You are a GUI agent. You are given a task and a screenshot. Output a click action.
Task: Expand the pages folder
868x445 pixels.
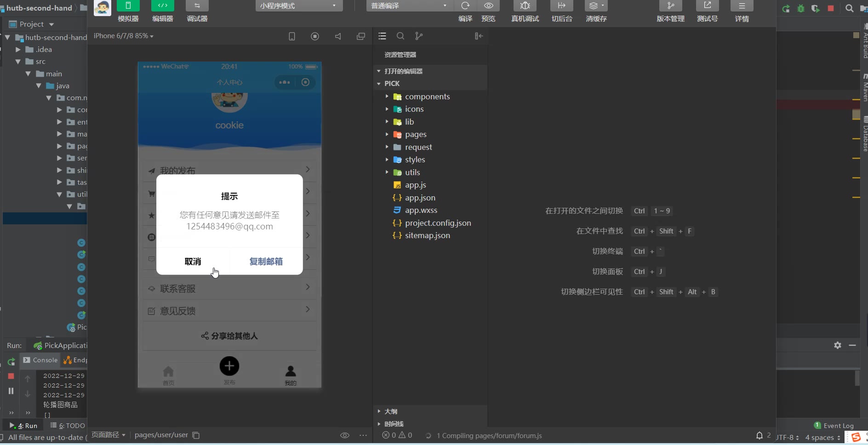(430, 134)
